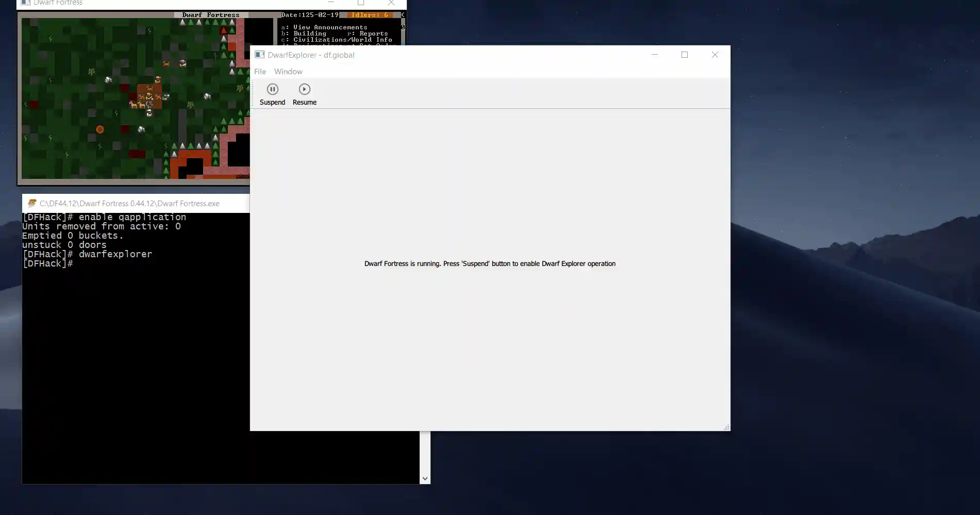980x515 pixels.
Task: Click the 'Idlers: 6' indicator in Dwarf Fortress
Action: coord(370,15)
